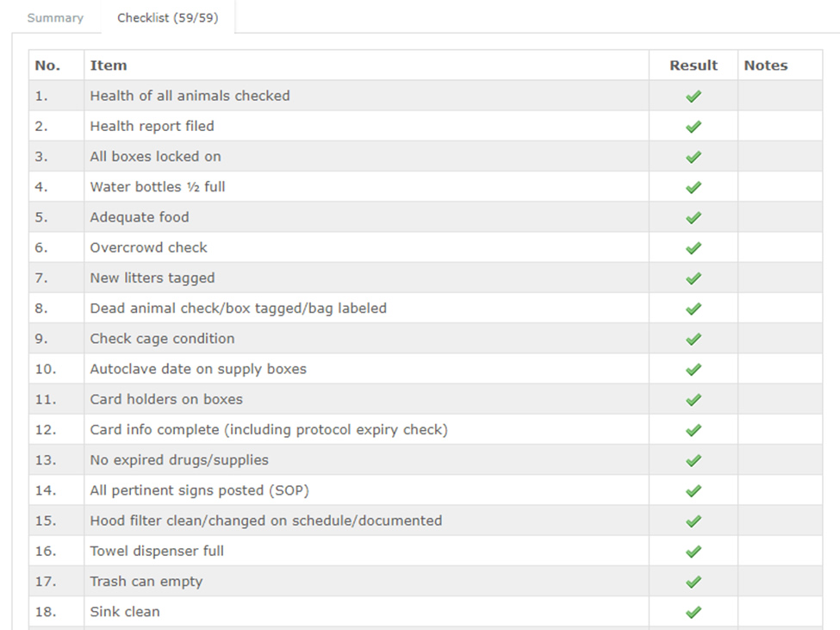
Task: Select row 12 Card info complete item
Action: click(269, 430)
